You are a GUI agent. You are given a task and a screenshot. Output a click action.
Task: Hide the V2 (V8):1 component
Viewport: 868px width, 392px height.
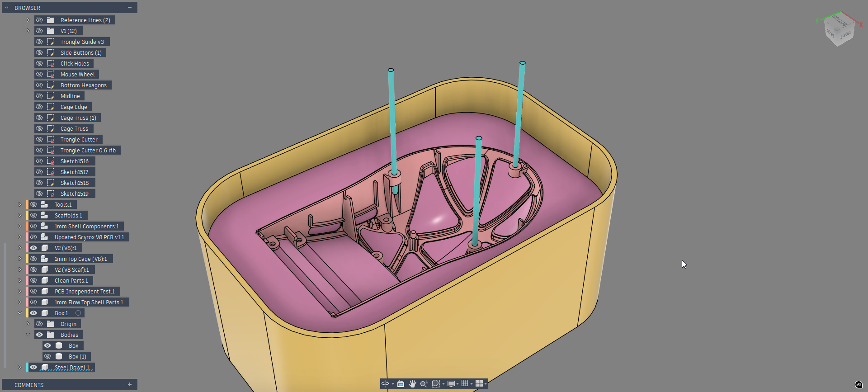(33, 248)
